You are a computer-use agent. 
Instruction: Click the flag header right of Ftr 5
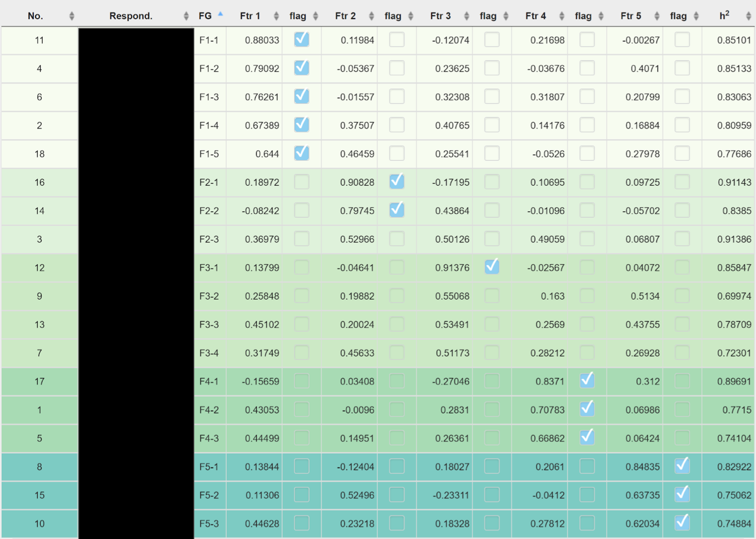pyautogui.click(x=678, y=16)
